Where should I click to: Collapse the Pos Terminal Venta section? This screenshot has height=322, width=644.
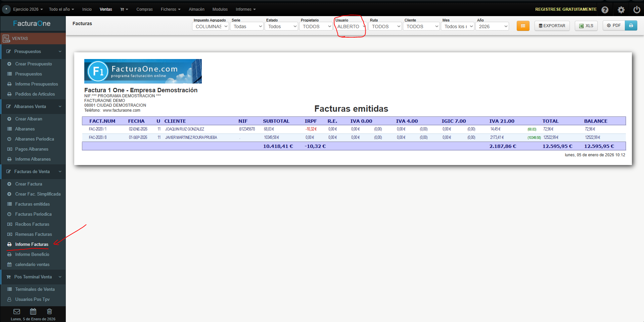(33, 277)
